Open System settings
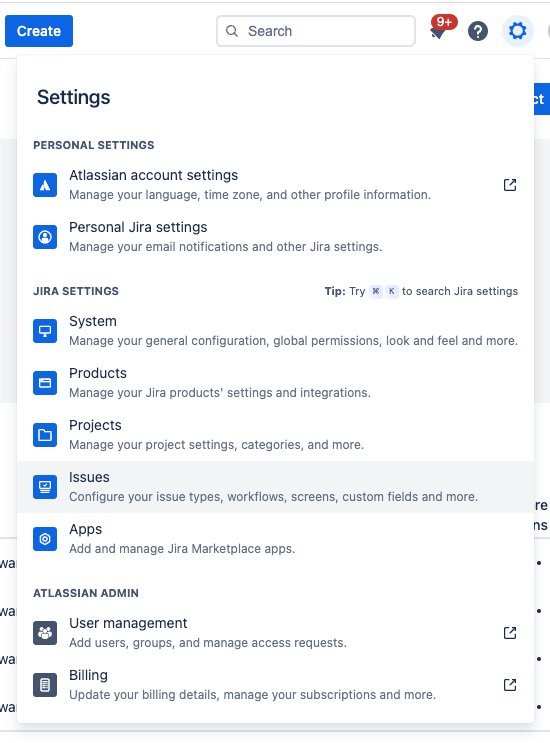 (275, 331)
